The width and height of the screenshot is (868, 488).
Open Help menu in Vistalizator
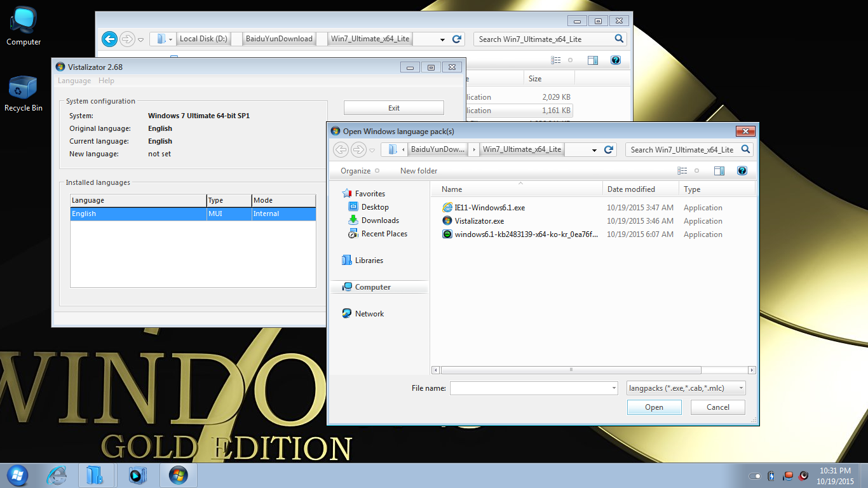point(107,81)
